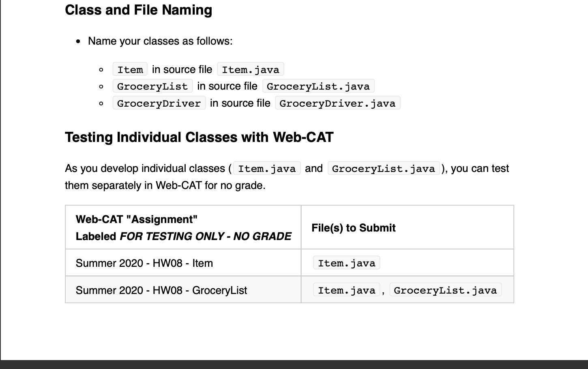
Task: Select GroceryList.java in the paragraph
Action: coord(383,168)
